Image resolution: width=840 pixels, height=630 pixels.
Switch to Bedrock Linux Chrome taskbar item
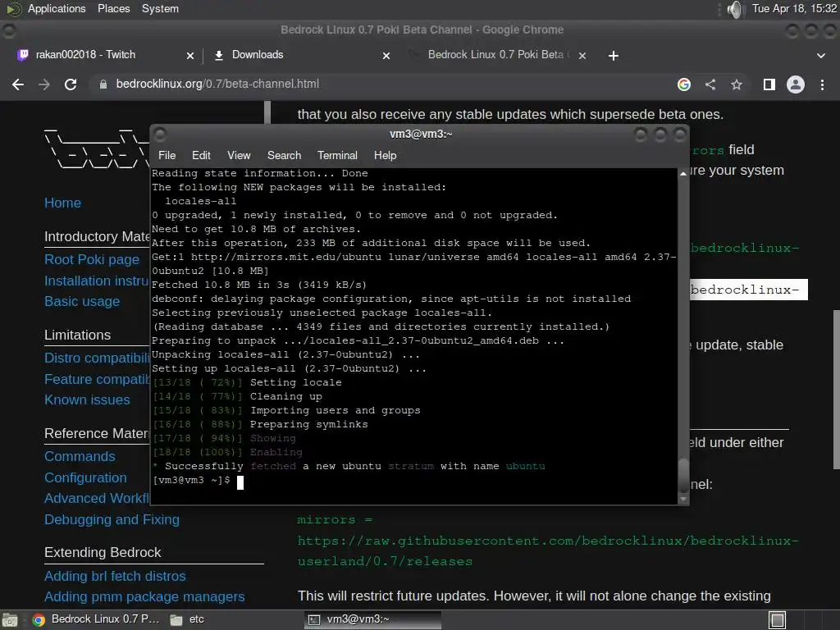click(97, 619)
